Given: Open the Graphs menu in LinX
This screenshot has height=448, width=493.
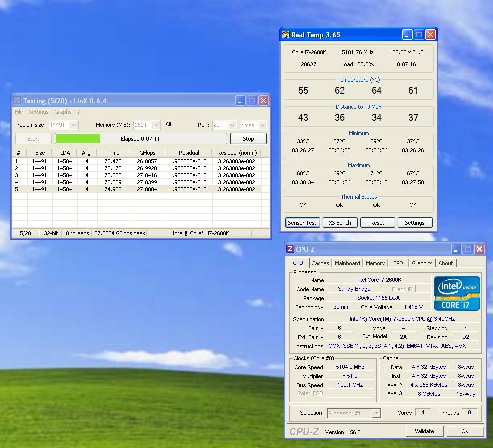Looking at the screenshot, I should (x=63, y=112).
